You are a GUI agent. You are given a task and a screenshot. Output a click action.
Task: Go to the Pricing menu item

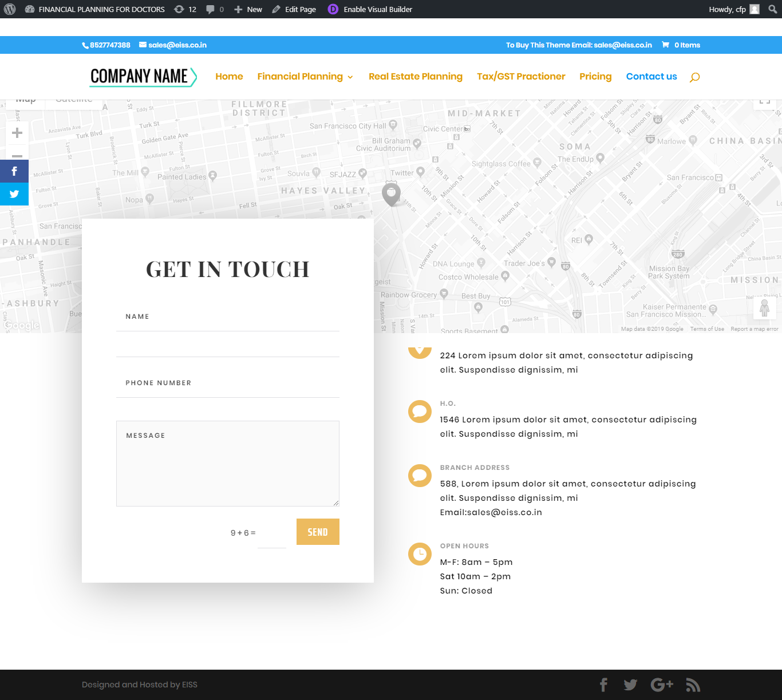[595, 77]
